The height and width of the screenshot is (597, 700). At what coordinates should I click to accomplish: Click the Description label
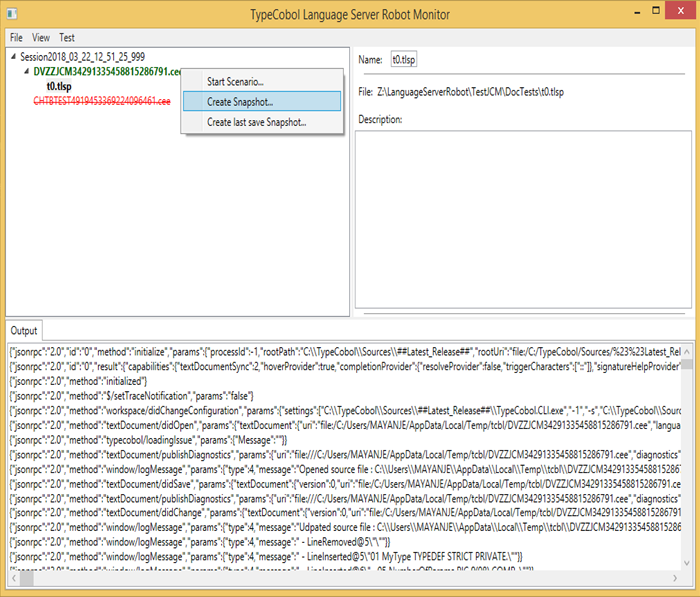[x=380, y=120]
